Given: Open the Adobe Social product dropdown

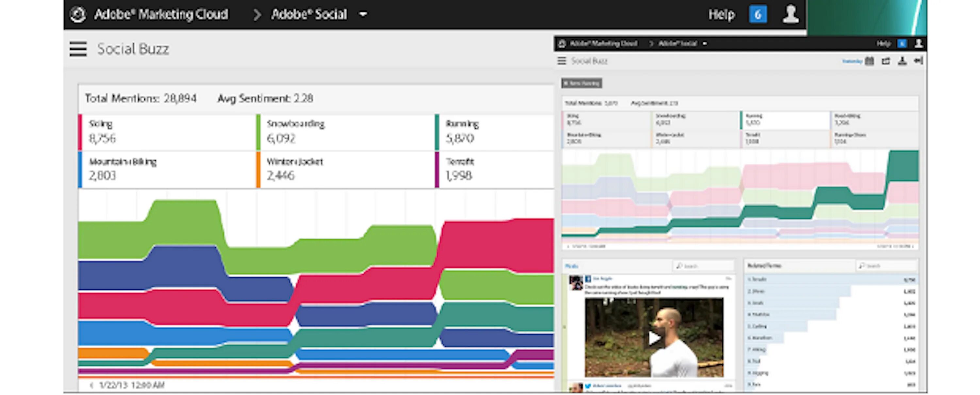Looking at the screenshot, I should [x=364, y=14].
